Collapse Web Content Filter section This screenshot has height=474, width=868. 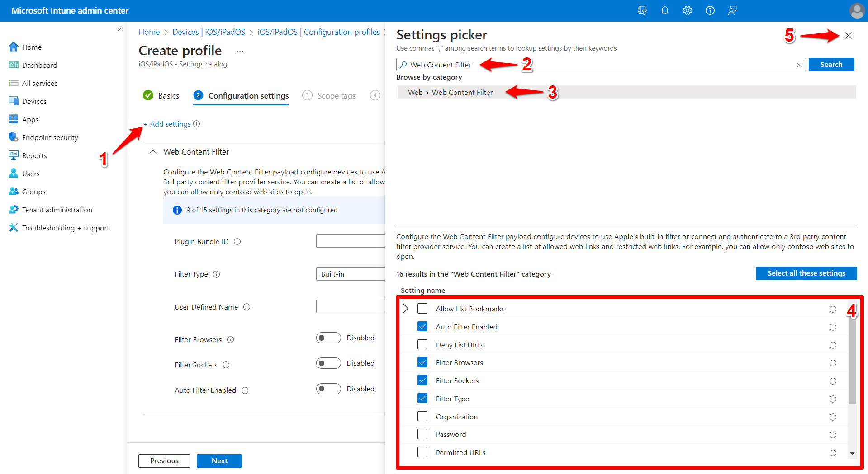click(153, 152)
